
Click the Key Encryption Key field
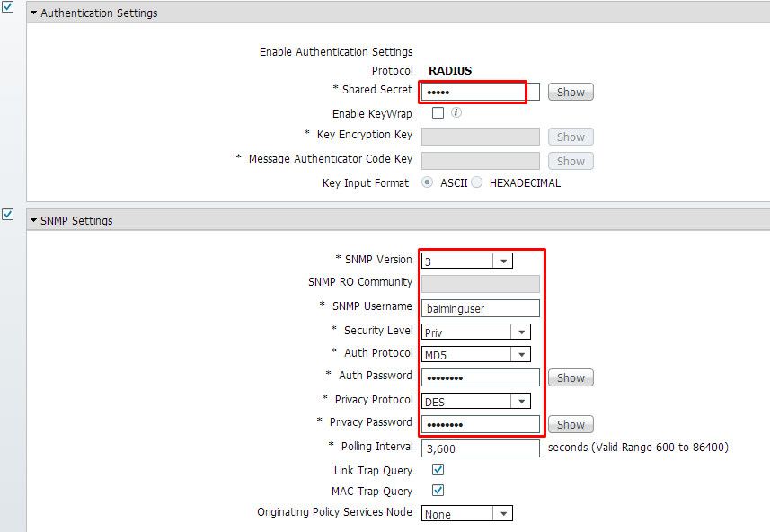pos(481,137)
